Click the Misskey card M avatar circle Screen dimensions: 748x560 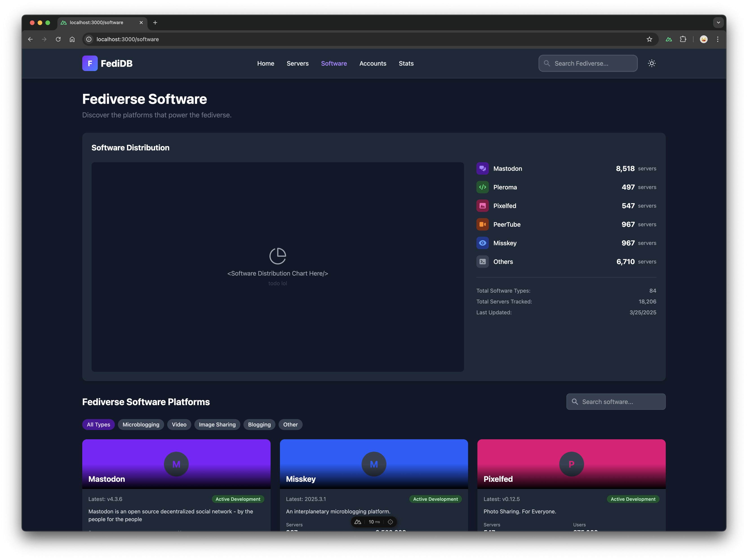374,464
